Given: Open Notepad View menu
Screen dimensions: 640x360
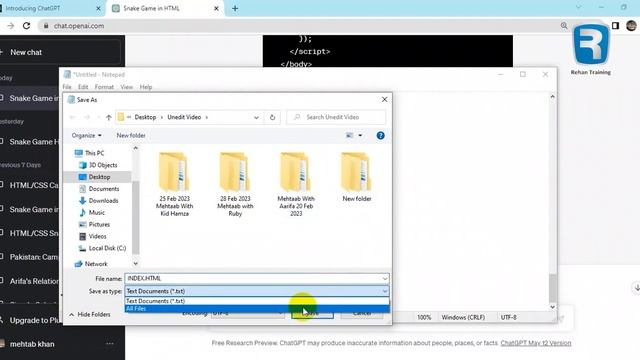Looking at the screenshot, I should tap(127, 87).
